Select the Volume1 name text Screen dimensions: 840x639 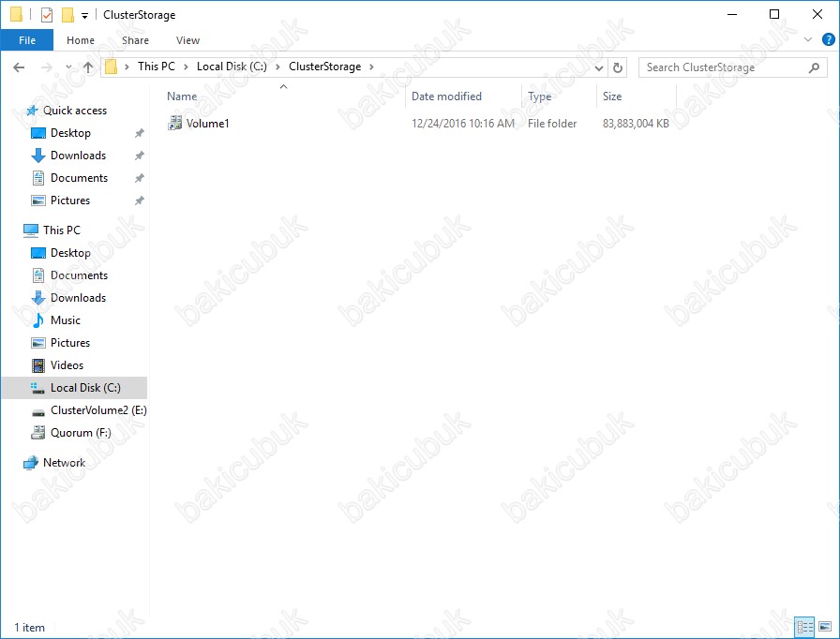(208, 124)
